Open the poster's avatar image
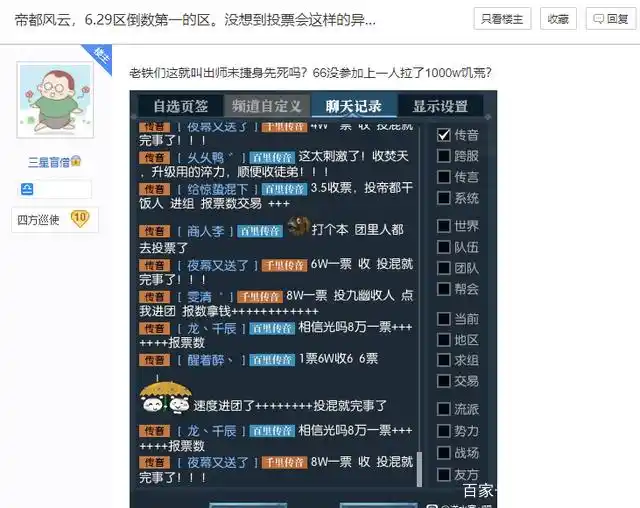Viewport: 640px width, 508px height. [55, 100]
